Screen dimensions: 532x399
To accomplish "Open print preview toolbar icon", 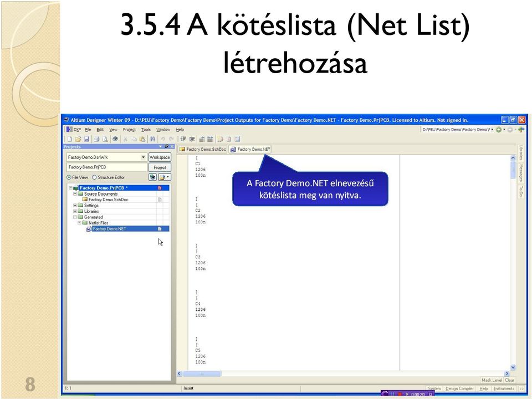I will coord(105,139).
